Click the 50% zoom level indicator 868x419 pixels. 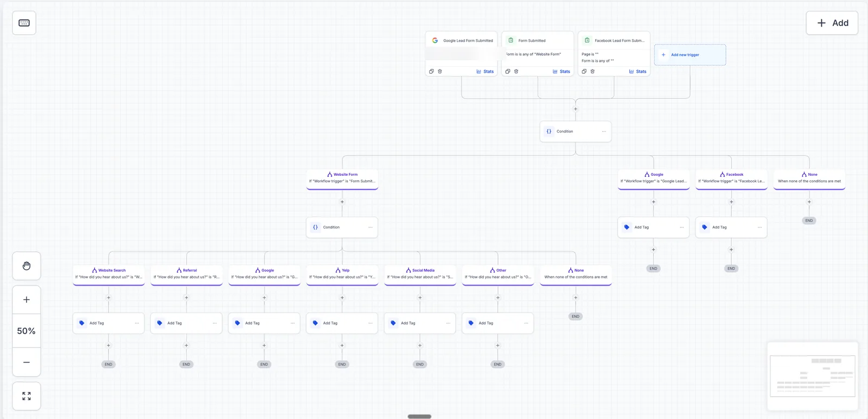point(27,331)
